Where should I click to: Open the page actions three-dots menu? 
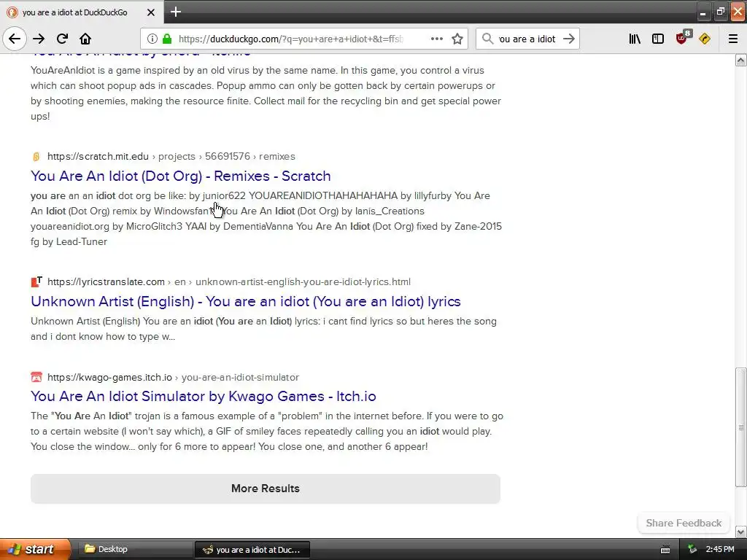click(x=436, y=39)
